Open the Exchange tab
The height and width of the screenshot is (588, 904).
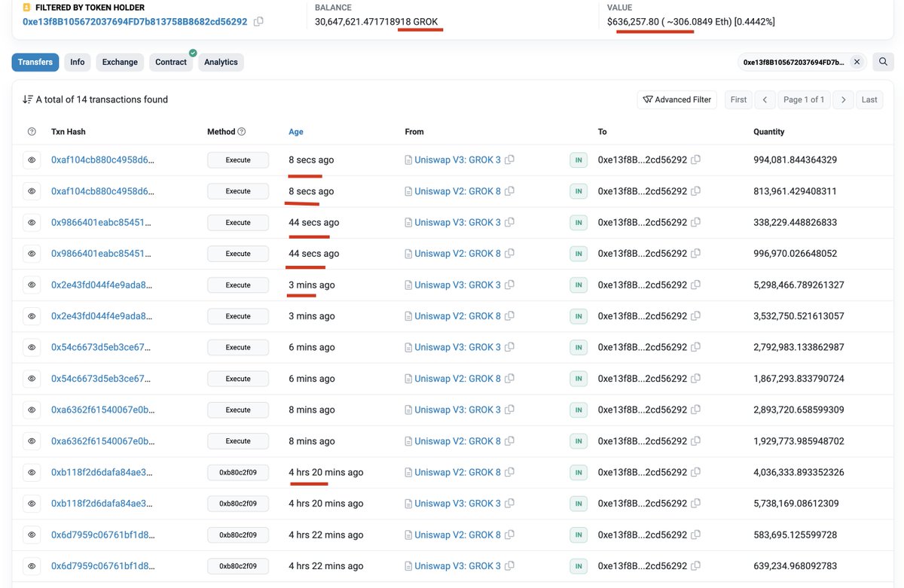[x=120, y=62]
